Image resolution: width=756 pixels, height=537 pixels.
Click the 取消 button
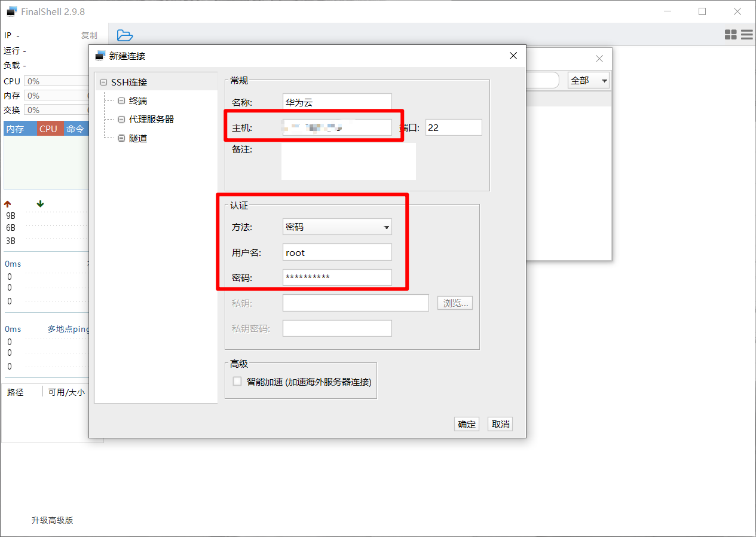[x=500, y=424]
